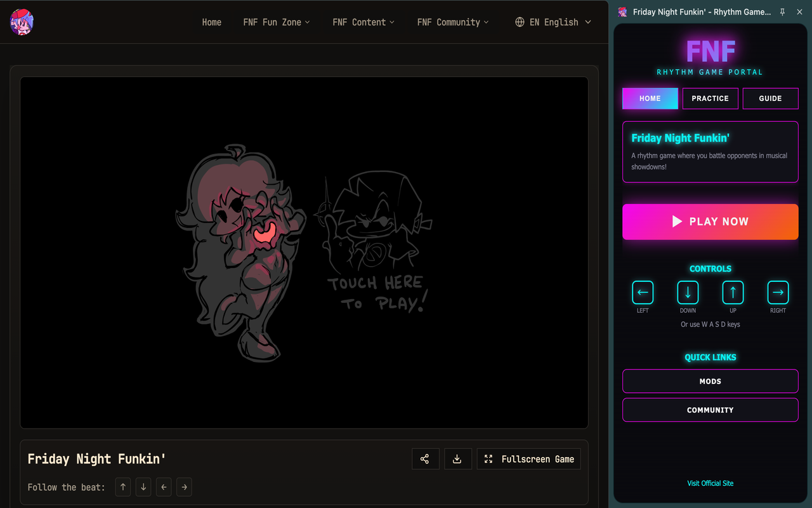Screen dimensions: 812x508
Task: Expand the FNF Community menu
Action: (x=453, y=22)
